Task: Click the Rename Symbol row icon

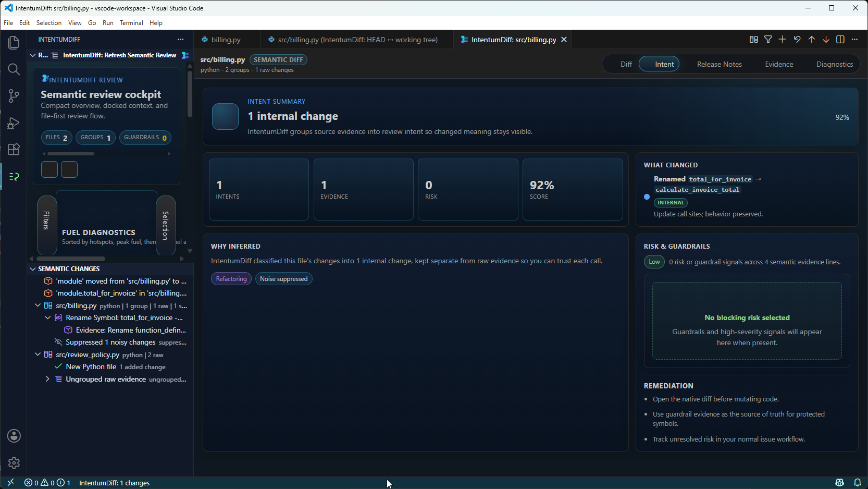Action: 58,317
